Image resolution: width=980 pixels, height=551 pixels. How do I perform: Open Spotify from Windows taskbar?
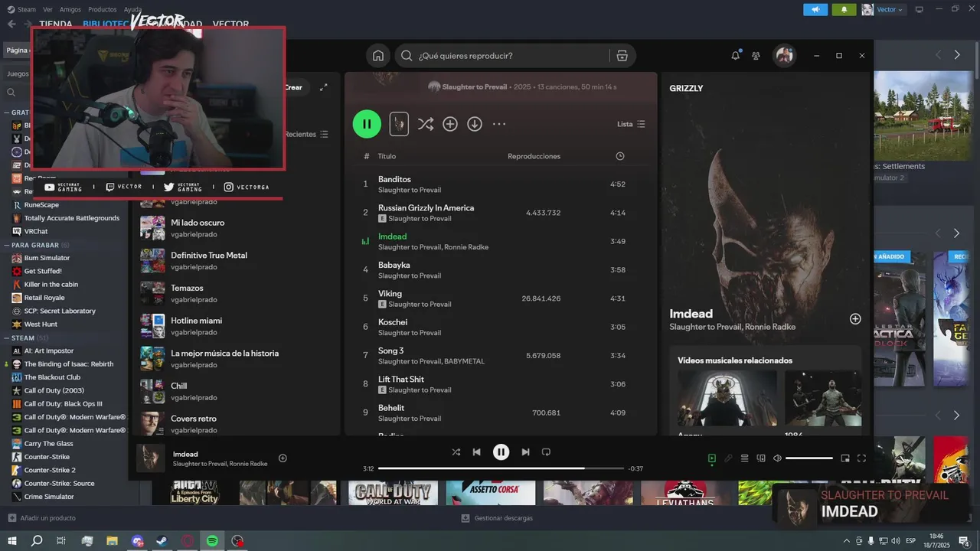tap(212, 540)
